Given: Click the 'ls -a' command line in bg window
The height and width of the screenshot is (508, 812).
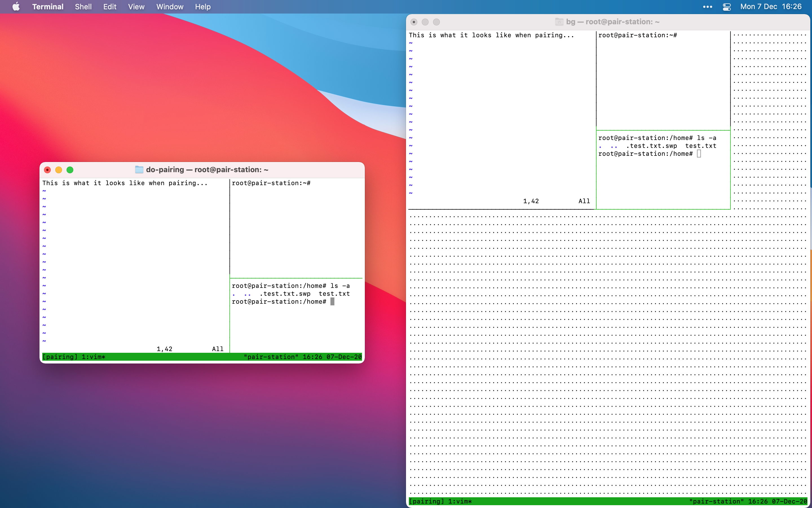Looking at the screenshot, I should pyautogui.click(x=657, y=138).
